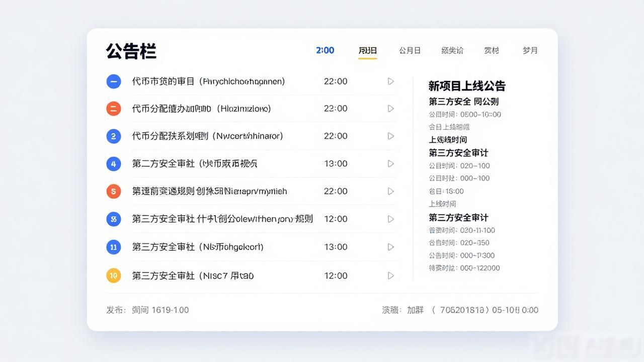Click the 13:00 time on the row numbered 11
The width and height of the screenshot is (644, 362).
coord(336,247)
